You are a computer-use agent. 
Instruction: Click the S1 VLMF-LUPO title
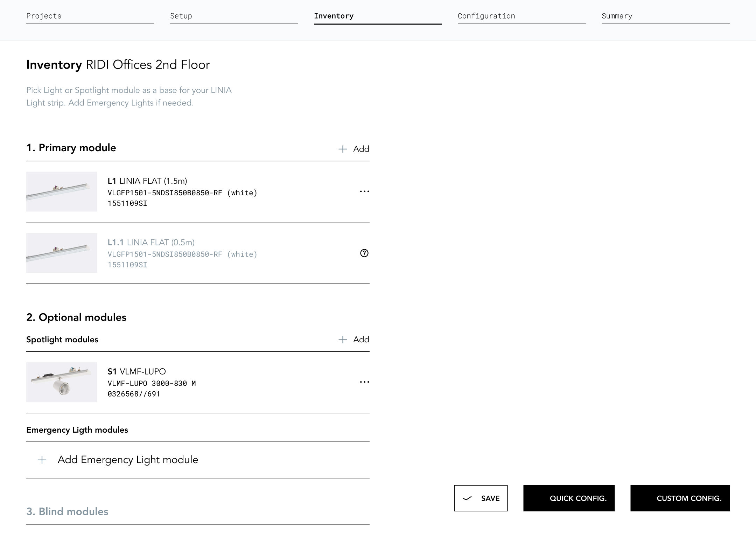coord(137,371)
